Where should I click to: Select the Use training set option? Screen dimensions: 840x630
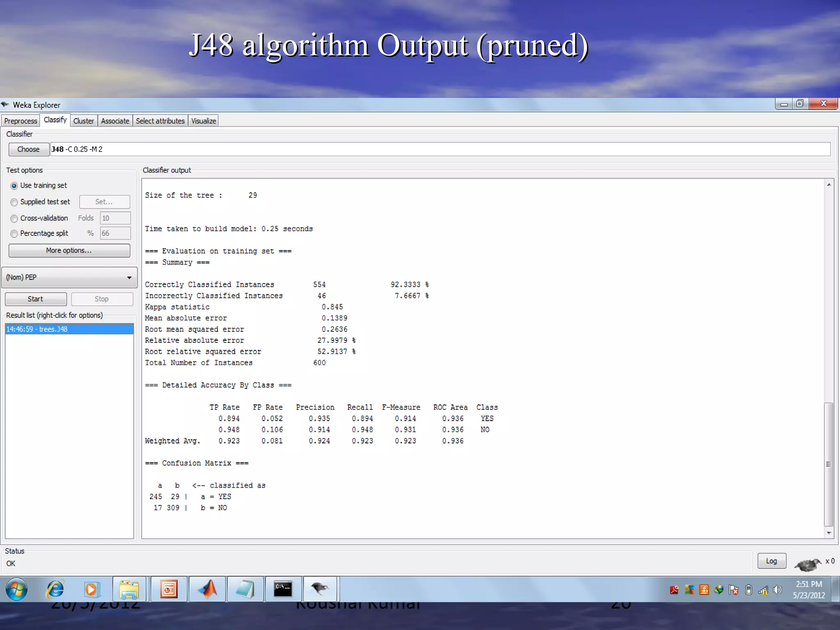(39, 185)
